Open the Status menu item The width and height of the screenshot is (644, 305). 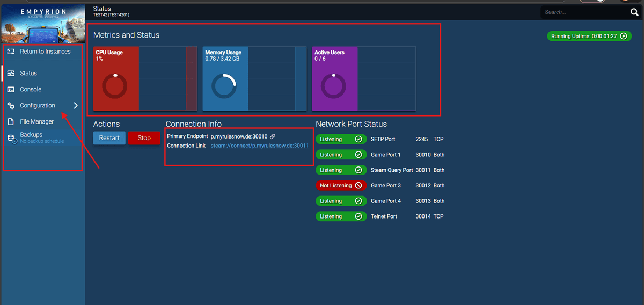pos(42,73)
